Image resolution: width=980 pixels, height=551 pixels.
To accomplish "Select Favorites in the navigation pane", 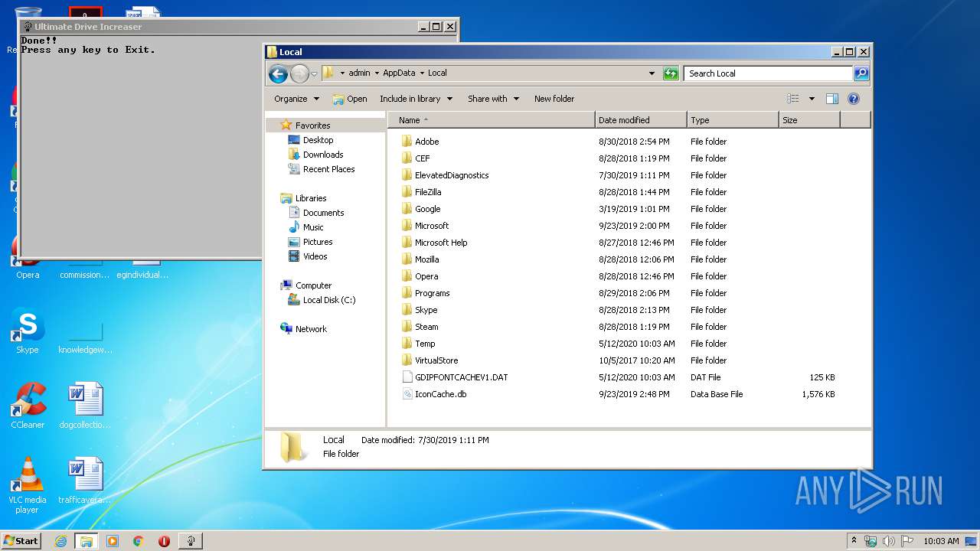I will pyautogui.click(x=312, y=126).
